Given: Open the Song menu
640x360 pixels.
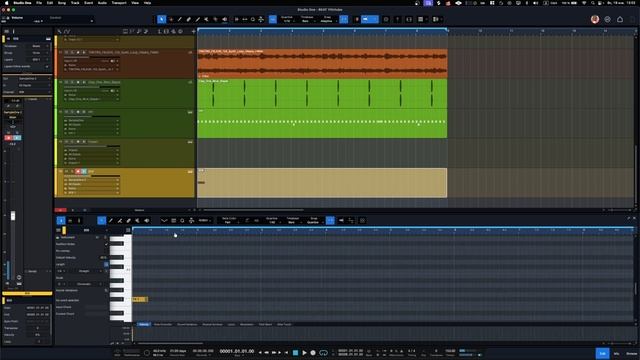Looking at the screenshot, I should coord(62,3).
